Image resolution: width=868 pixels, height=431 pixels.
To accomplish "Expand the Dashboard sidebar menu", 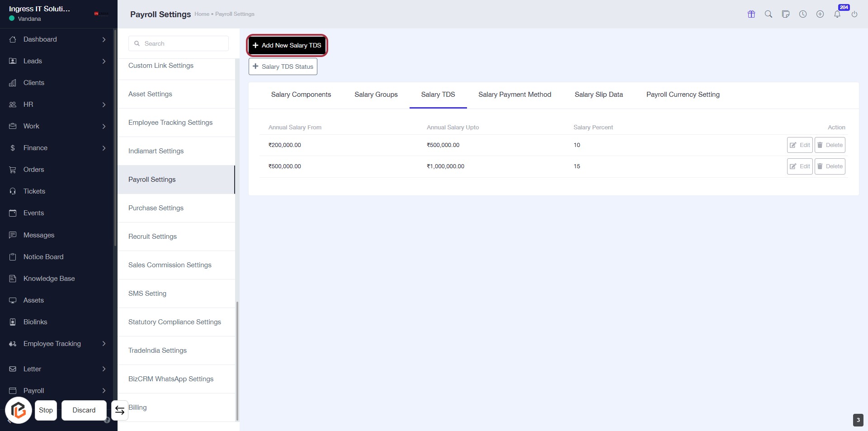I will (104, 39).
